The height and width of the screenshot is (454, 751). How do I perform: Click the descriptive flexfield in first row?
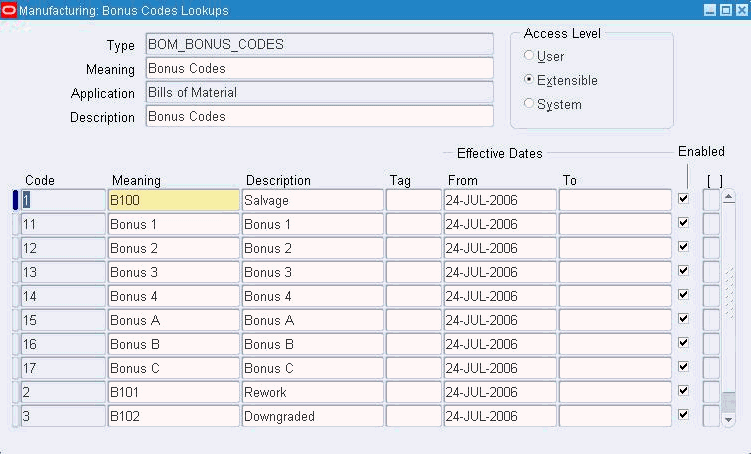click(711, 200)
